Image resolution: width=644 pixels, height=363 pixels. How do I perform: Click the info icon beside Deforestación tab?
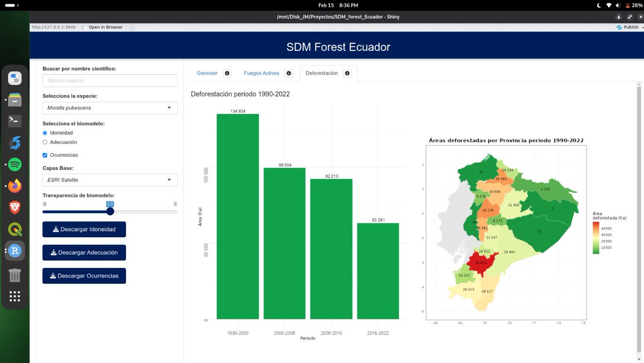click(347, 73)
